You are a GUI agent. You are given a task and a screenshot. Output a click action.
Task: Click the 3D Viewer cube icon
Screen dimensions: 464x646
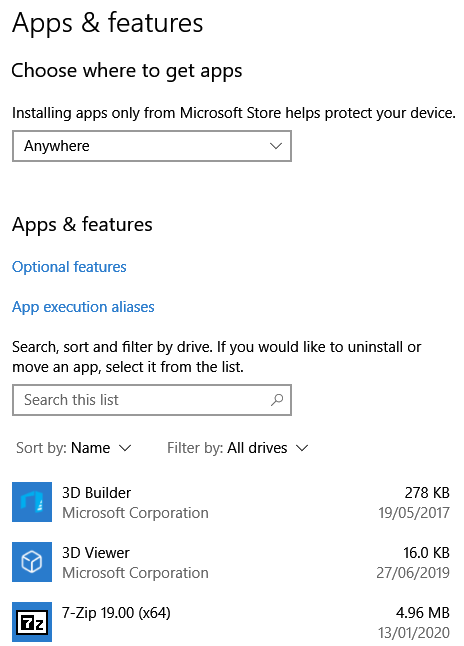[32, 562]
